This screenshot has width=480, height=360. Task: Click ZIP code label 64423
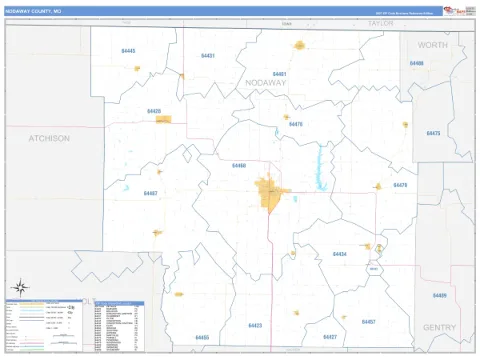click(x=255, y=325)
